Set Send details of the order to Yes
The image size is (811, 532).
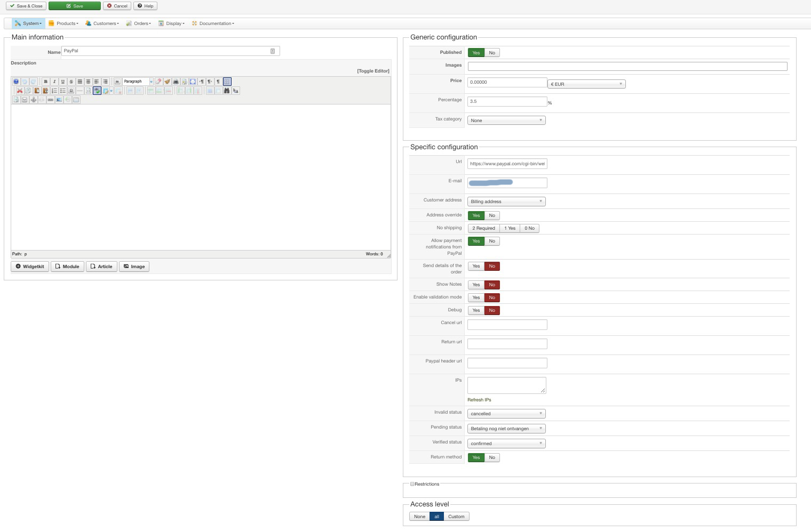[x=476, y=266]
